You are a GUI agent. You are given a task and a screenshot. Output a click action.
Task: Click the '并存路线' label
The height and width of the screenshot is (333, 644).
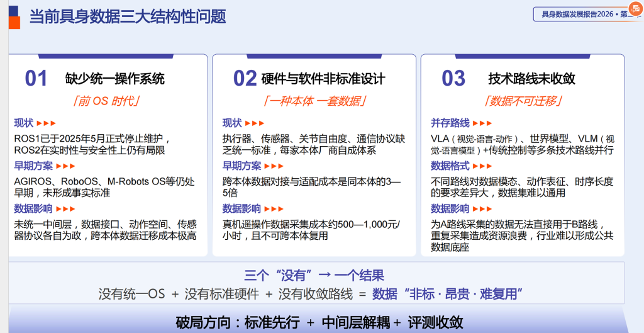(x=450, y=123)
